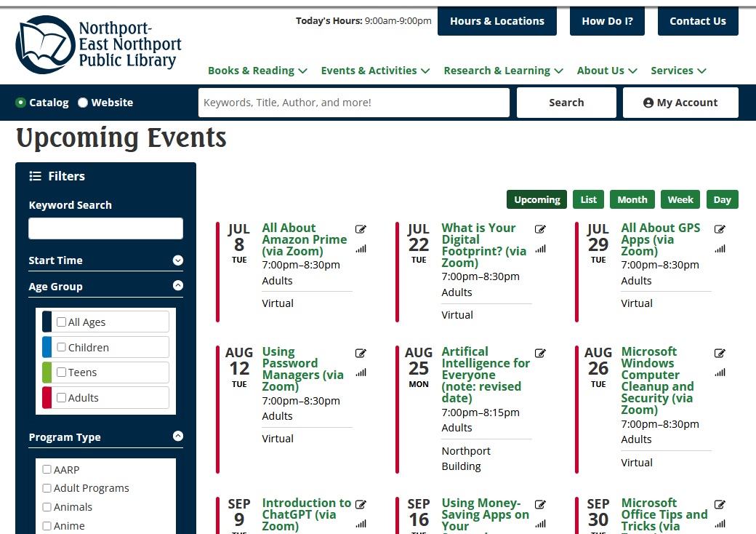Click the Northport-East Northport Public Library logo

point(99,44)
